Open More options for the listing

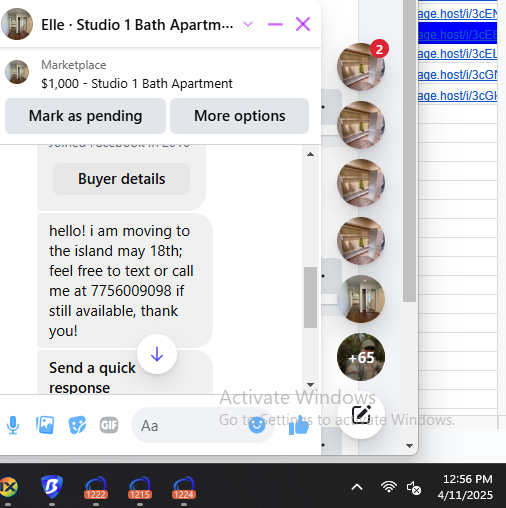239,116
